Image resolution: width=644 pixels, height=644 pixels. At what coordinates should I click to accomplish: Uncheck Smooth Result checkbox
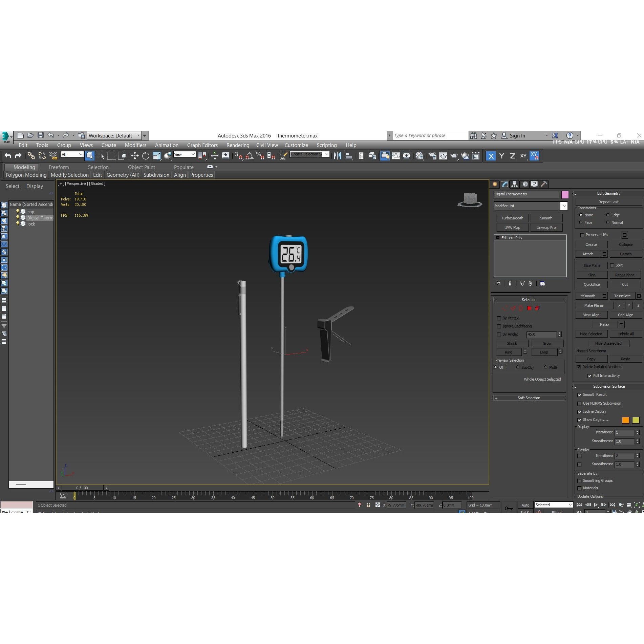579,395
